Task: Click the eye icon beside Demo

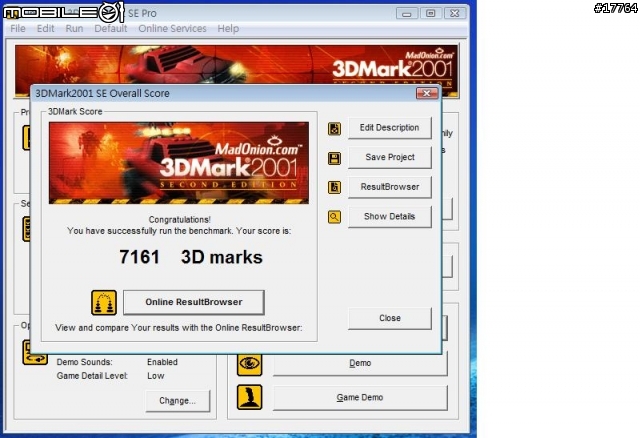Action: pos(249,363)
